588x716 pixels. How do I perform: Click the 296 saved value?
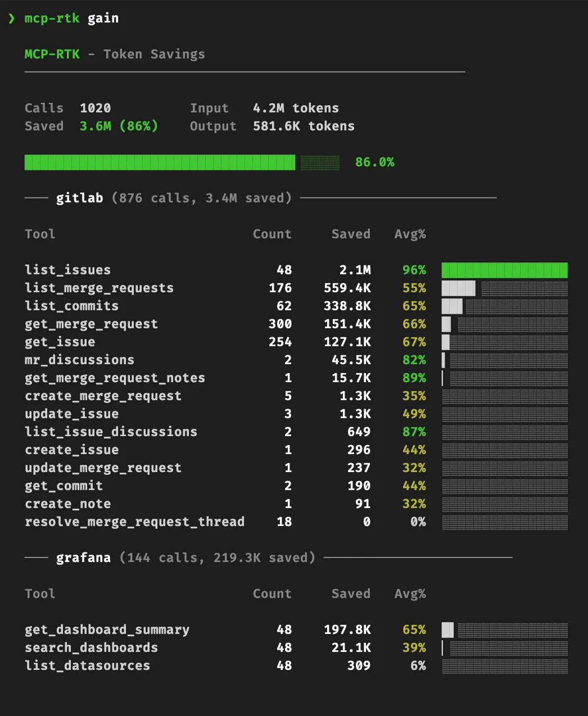pyautogui.click(x=359, y=450)
